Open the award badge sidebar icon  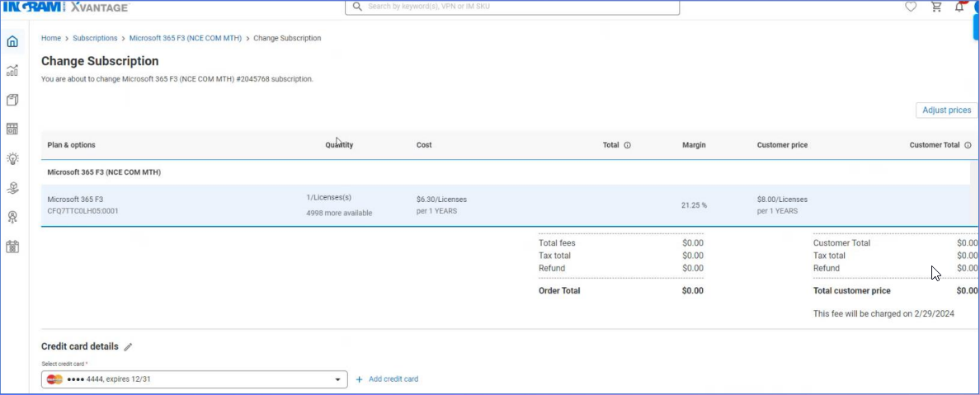(12, 217)
